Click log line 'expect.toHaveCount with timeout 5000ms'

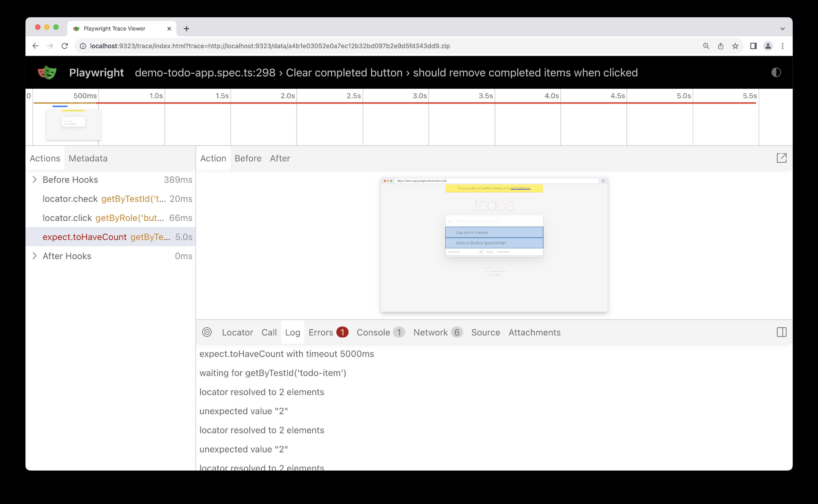(x=287, y=354)
